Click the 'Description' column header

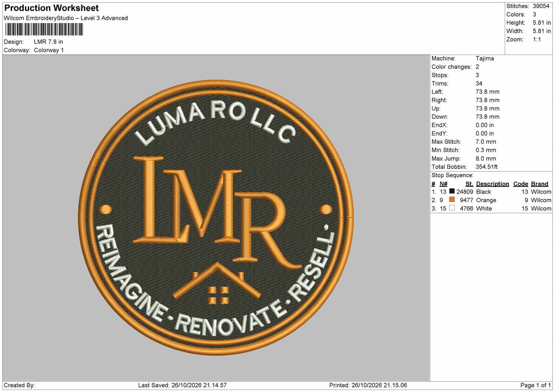(x=493, y=184)
